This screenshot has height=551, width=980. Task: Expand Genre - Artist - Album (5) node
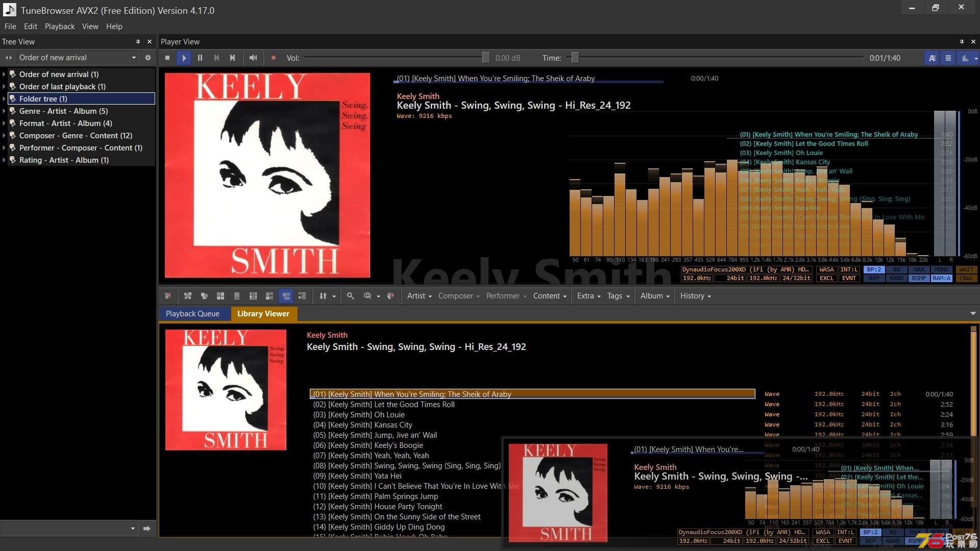click(4, 111)
